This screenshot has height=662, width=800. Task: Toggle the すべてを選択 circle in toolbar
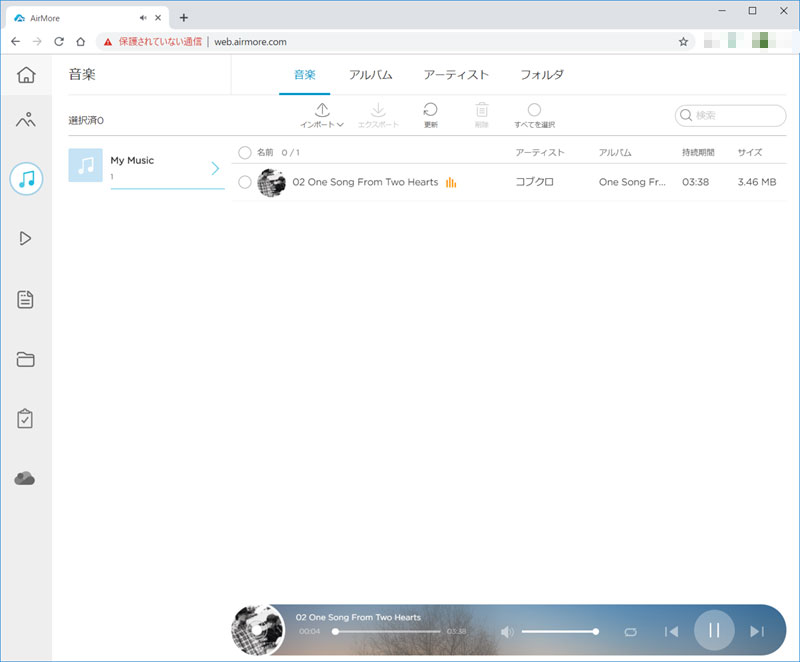pyautogui.click(x=534, y=111)
